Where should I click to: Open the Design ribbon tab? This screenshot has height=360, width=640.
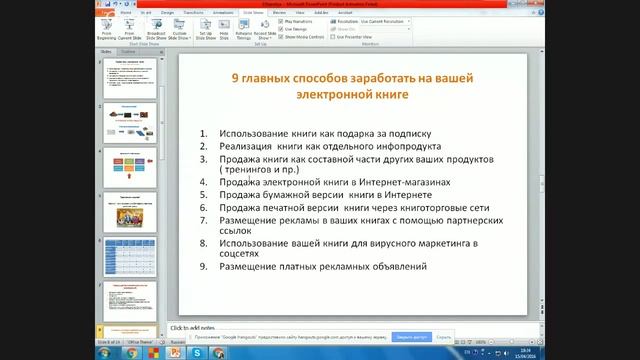pyautogui.click(x=167, y=13)
